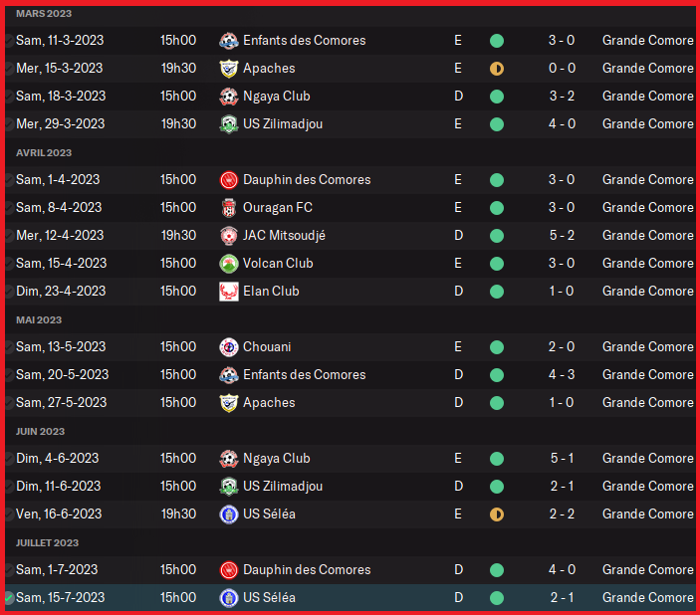The width and height of the screenshot is (700, 615).
Task: Toggle the selection tick for 16-6-2023 match
Action: tap(9, 514)
